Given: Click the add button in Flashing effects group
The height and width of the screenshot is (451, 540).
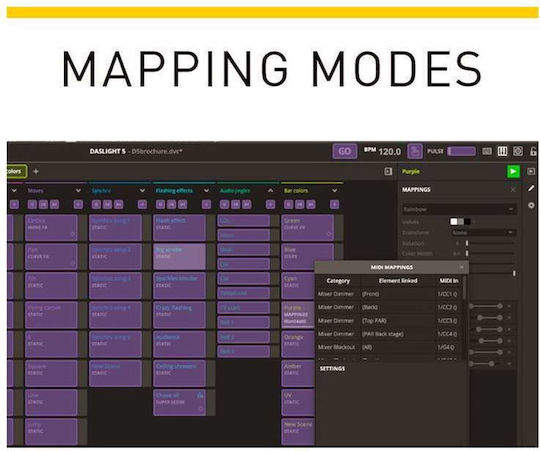Looking at the screenshot, I should tap(206, 204).
